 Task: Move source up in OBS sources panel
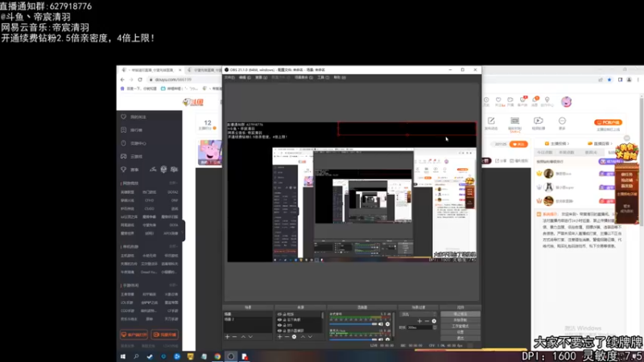[x=303, y=337]
